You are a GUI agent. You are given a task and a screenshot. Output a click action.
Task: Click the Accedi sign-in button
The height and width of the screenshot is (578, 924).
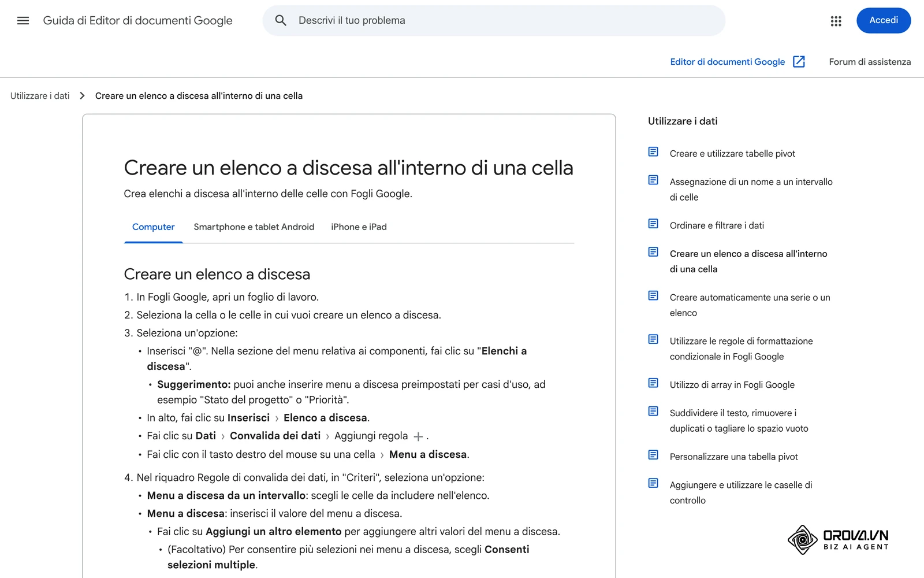click(x=884, y=21)
